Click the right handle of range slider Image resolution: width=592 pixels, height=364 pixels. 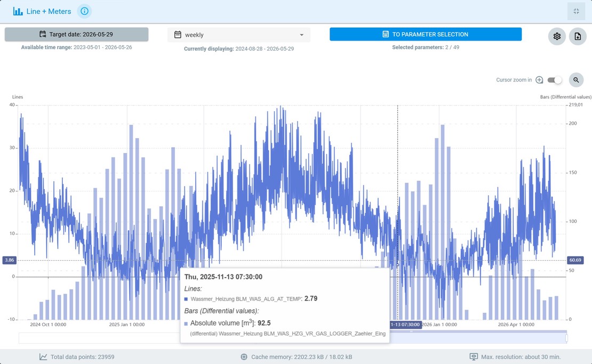pos(566,338)
